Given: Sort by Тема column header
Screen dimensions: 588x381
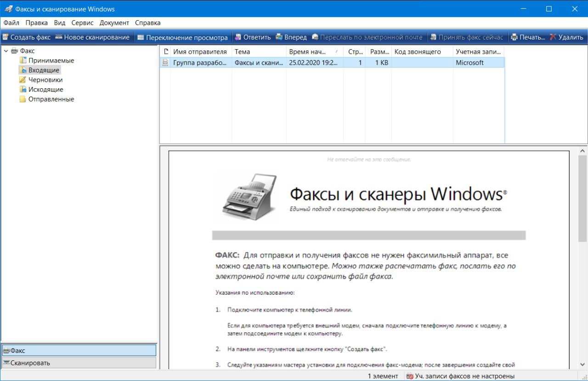Looking at the screenshot, I should (259, 51).
